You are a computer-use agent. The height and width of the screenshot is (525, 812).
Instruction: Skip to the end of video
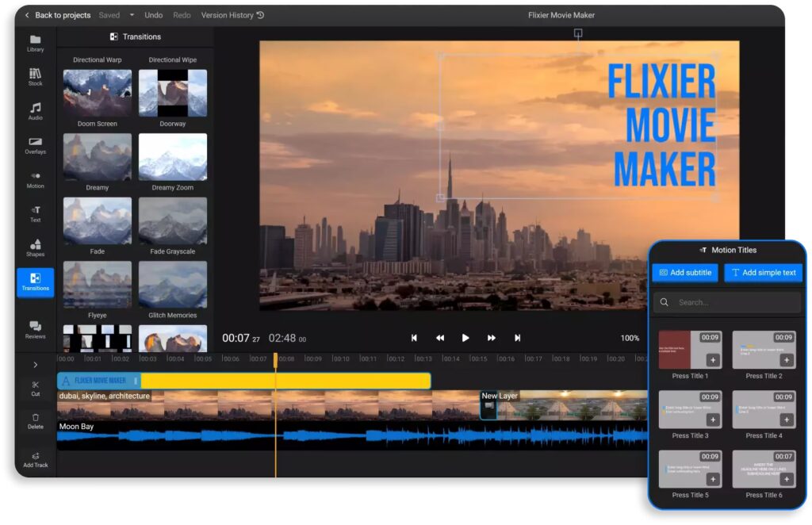pyautogui.click(x=517, y=338)
